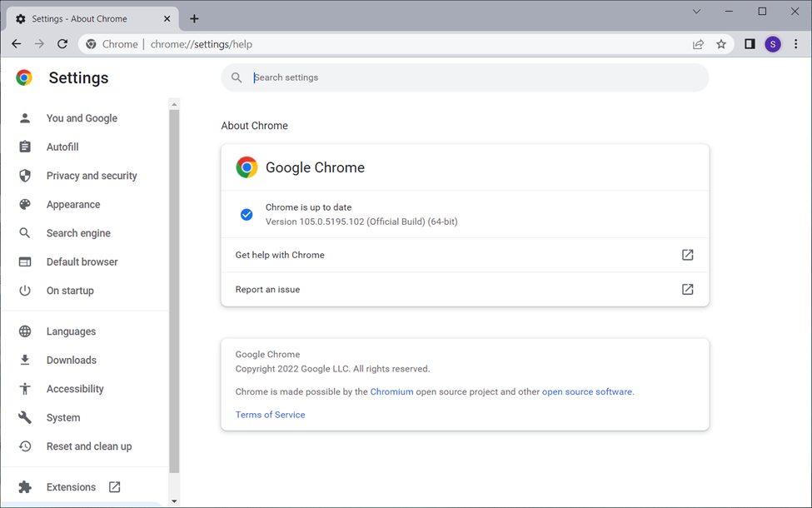Follow the Chromium link
The image size is (812, 508).
pyautogui.click(x=391, y=391)
